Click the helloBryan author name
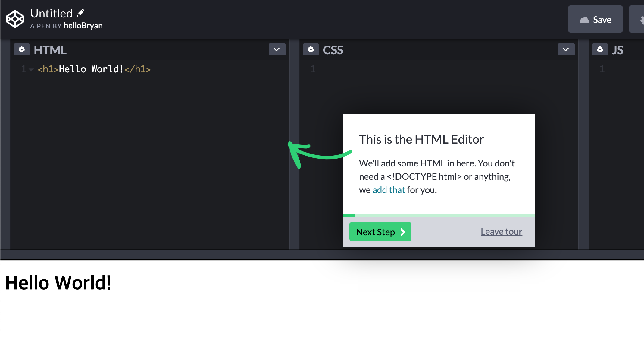The image size is (644, 339). pos(83,26)
